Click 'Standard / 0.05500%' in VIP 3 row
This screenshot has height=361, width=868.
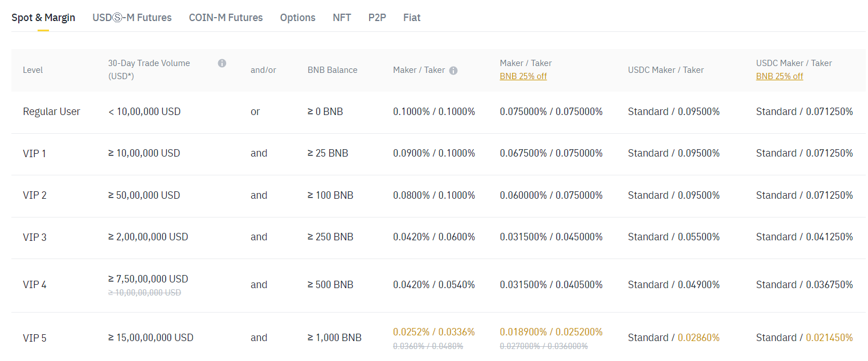674,237
